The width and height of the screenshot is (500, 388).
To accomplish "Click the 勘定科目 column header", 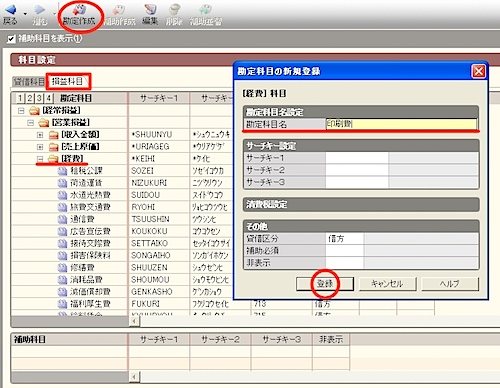I will point(75,98).
